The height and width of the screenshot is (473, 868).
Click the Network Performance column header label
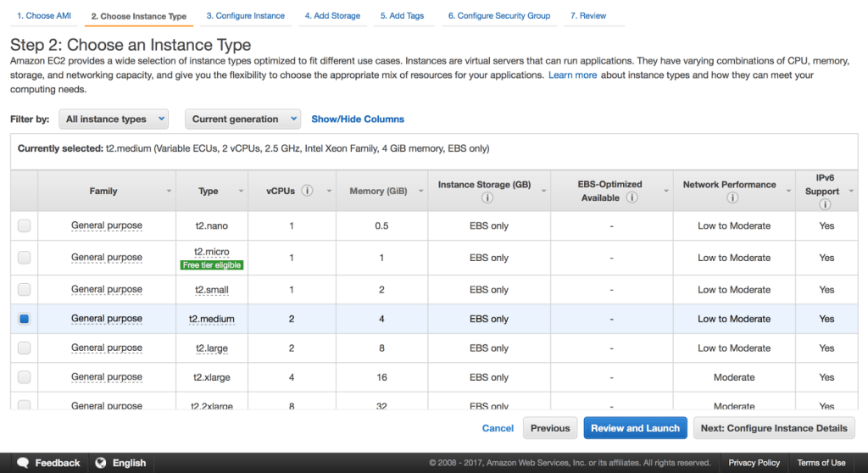[x=729, y=185]
